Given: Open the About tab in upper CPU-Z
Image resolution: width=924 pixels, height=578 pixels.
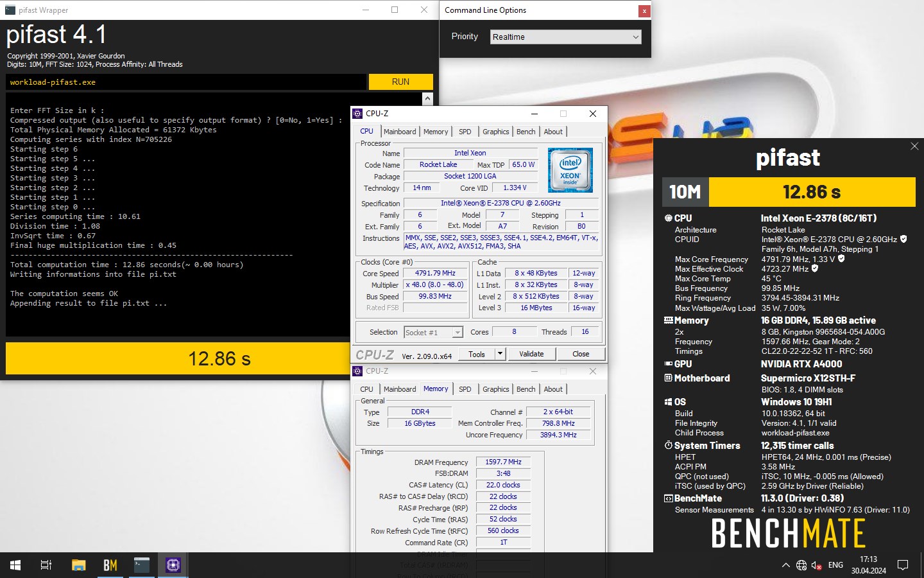Looking at the screenshot, I should (553, 132).
